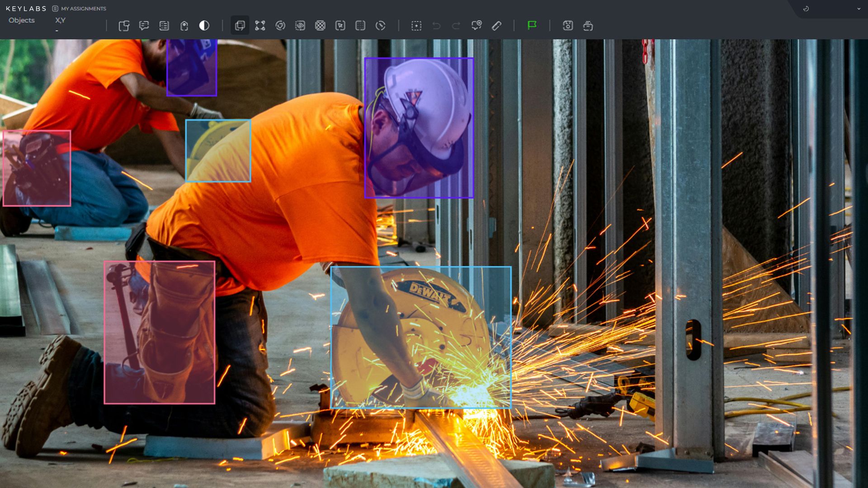Select the tag annotation tool
868x488 pixels.
pos(184,26)
